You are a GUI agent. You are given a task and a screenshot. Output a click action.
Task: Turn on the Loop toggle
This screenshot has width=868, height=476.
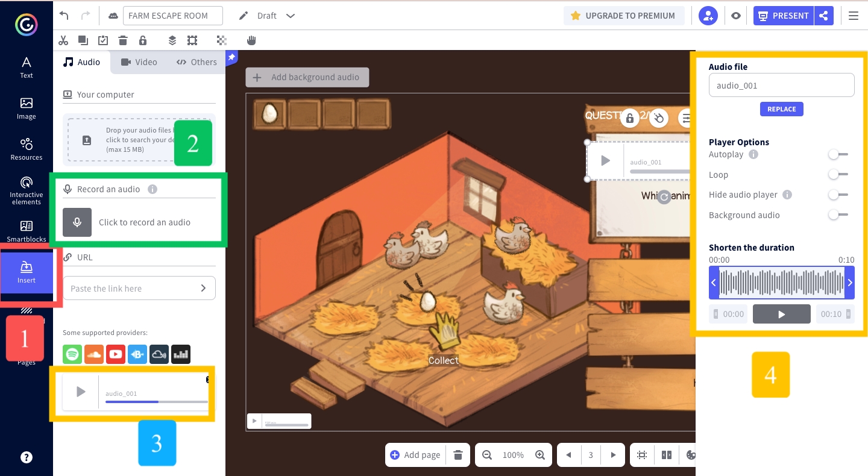tap(838, 175)
